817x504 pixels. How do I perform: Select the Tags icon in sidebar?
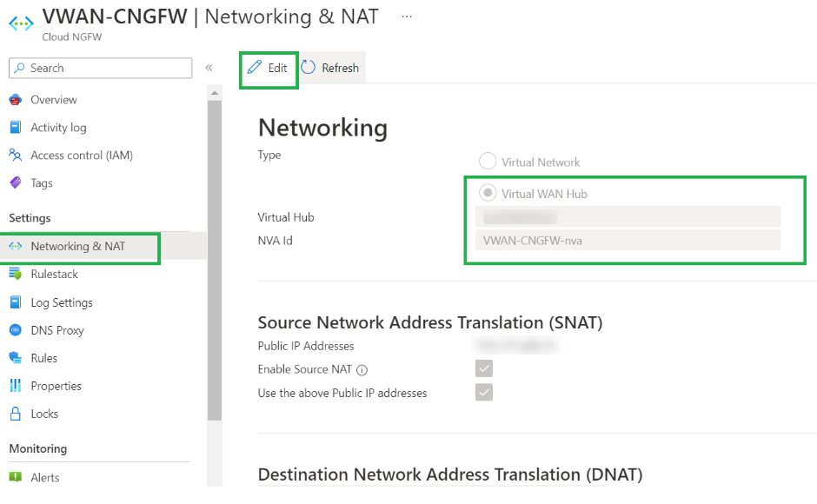[15, 183]
